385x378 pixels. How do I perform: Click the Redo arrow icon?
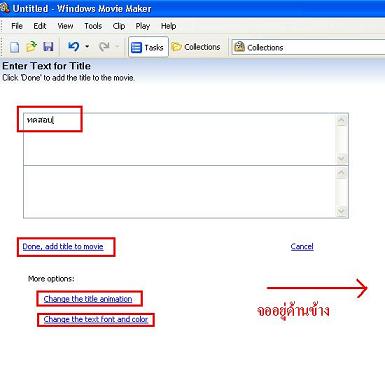[104, 46]
